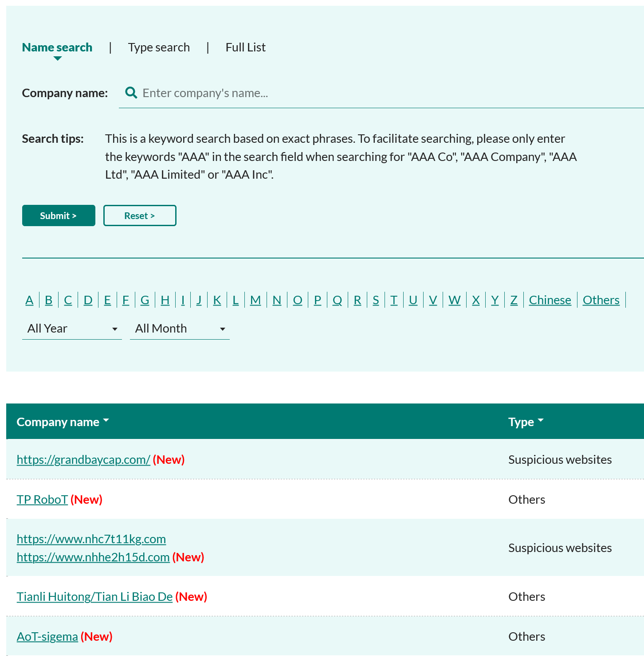The image size is (644, 658).
Task: Open the Others alphabet filter
Action: pos(601,300)
